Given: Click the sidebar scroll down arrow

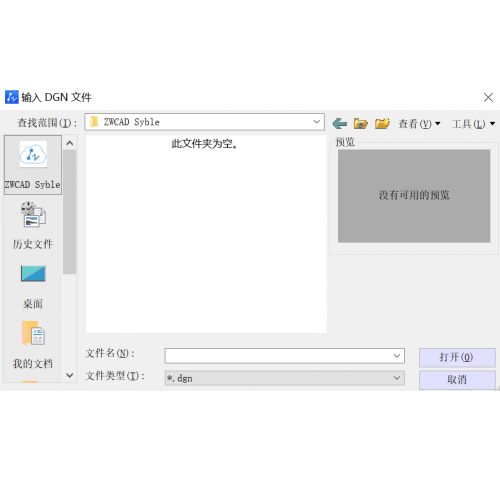Looking at the screenshot, I should 70,375.
